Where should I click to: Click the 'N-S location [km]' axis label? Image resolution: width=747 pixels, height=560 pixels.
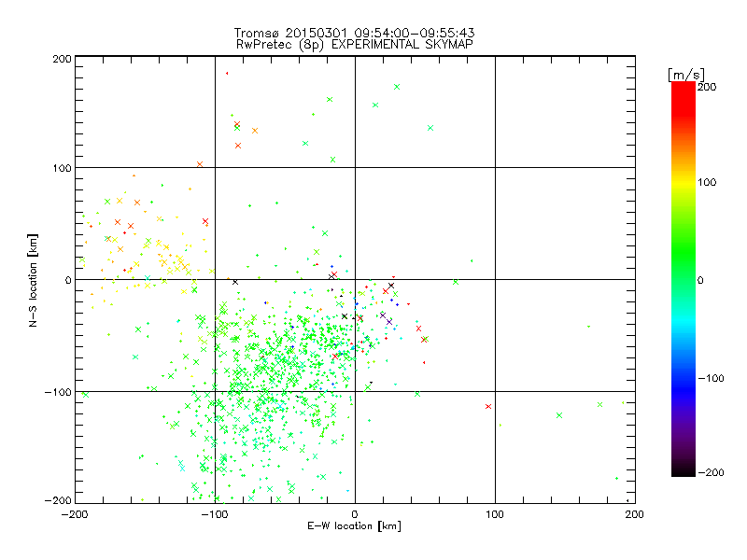pos(33,281)
